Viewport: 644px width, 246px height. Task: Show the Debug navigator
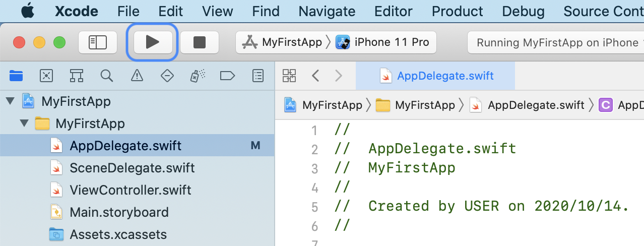coord(197,76)
